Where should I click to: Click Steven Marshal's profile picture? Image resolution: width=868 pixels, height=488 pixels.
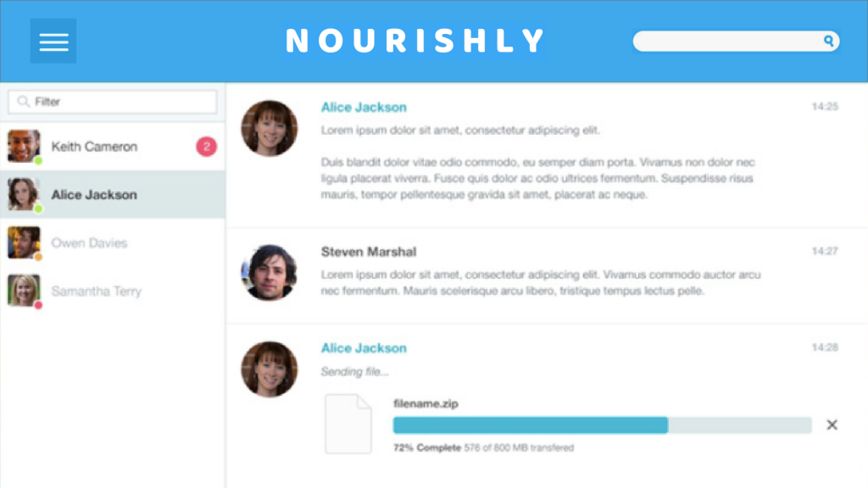coord(269,272)
